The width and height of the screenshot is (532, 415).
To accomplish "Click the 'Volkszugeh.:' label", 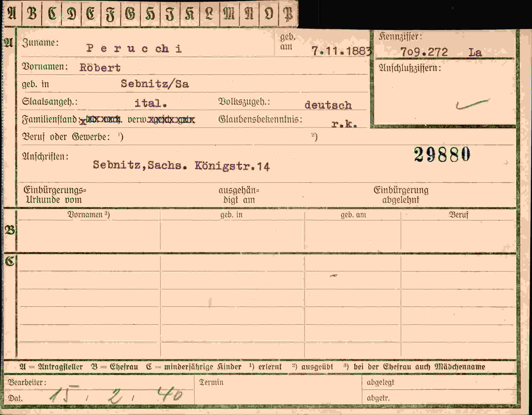I will (x=244, y=102).
